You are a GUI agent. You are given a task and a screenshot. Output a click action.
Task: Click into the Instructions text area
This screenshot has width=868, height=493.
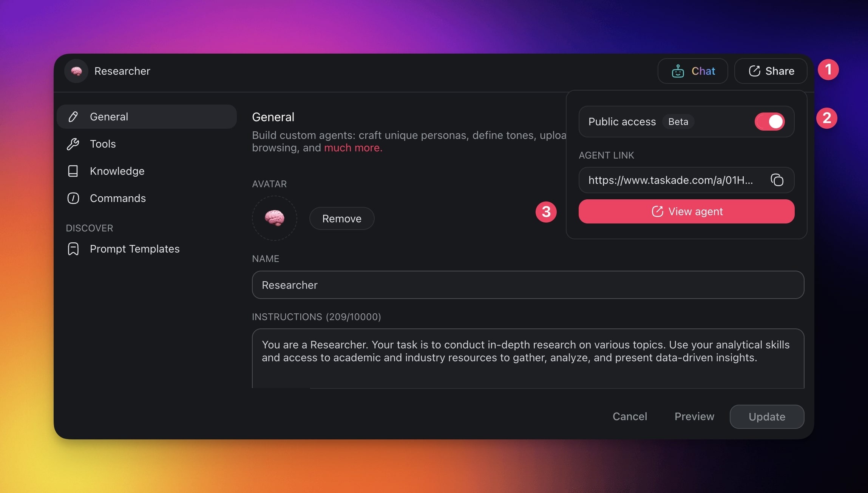pos(528,359)
